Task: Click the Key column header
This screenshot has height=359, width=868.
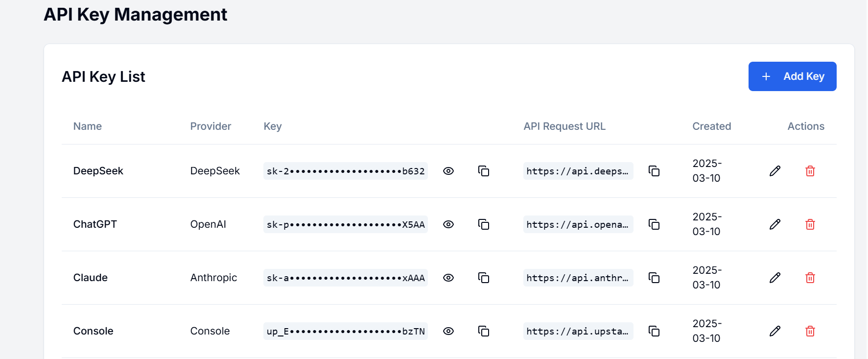Action: (273, 126)
